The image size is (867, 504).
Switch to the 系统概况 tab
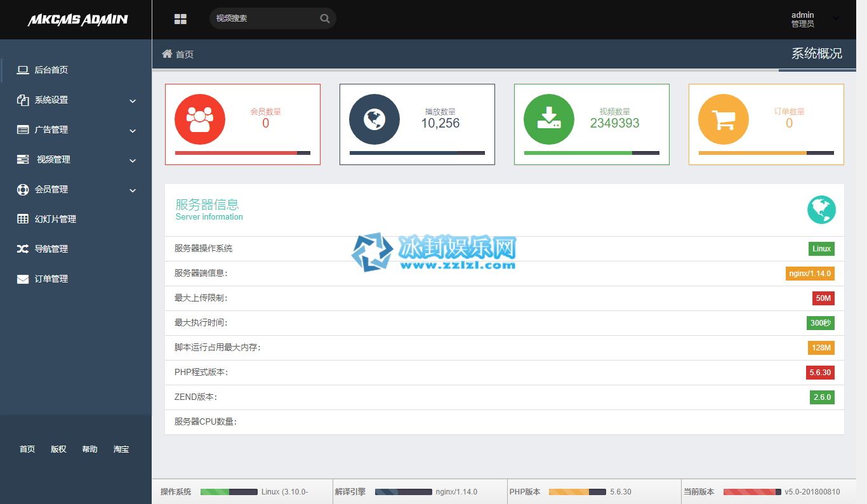[816, 54]
